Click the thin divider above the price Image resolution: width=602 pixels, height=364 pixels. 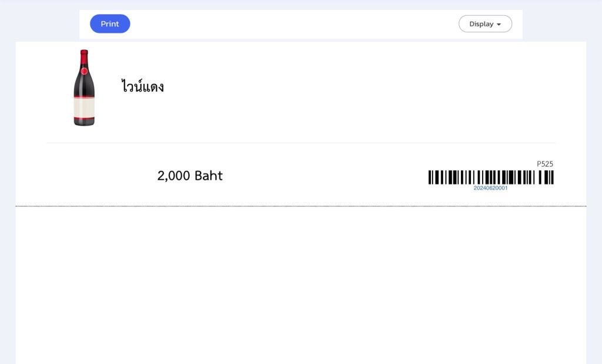click(301, 143)
